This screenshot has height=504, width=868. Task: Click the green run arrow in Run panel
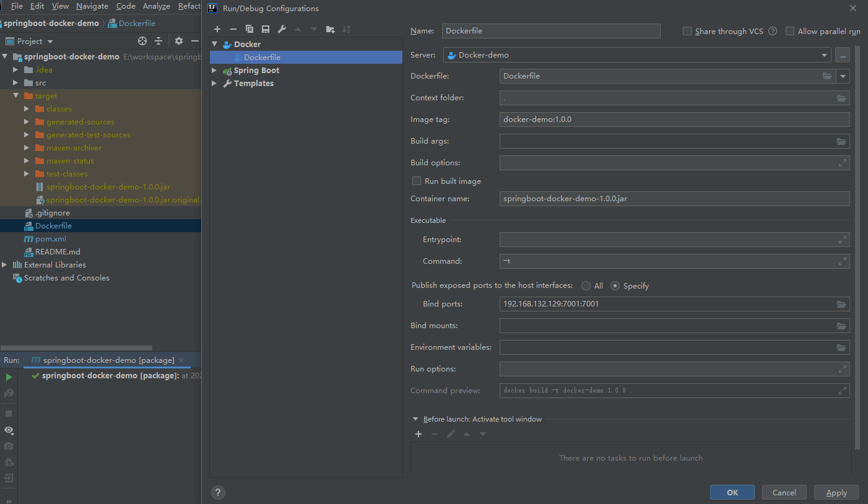pos(9,377)
